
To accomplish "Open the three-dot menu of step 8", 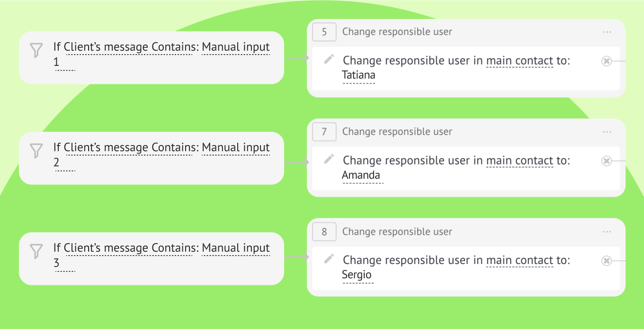I will pyautogui.click(x=607, y=232).
